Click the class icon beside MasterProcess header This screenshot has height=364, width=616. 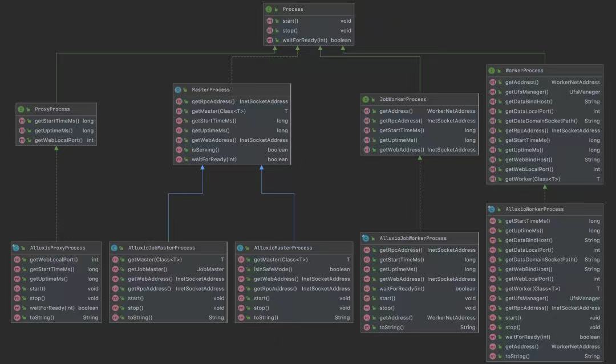pos(178,90)
